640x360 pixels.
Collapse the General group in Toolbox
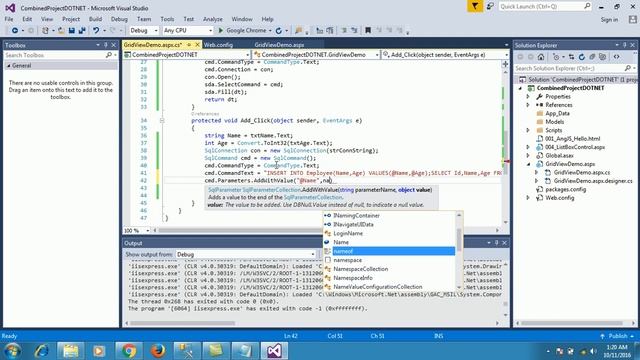click(9, 66)
